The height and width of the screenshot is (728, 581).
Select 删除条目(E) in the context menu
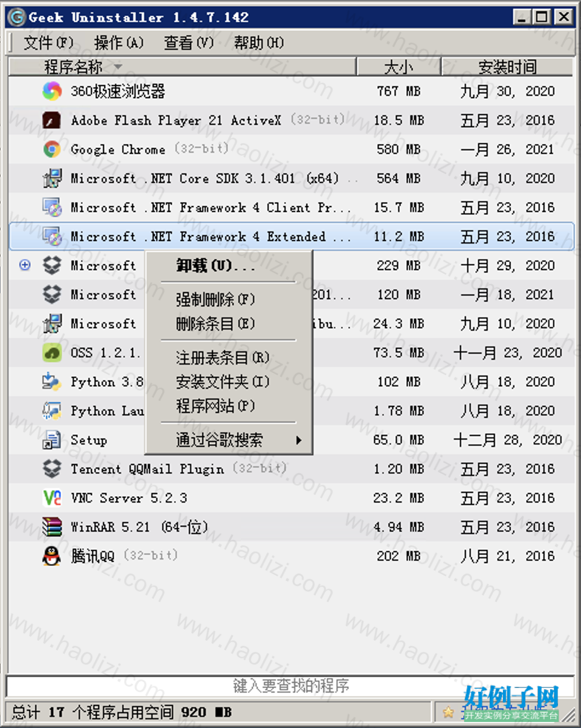pyautogui.click(x=229, y=323)
